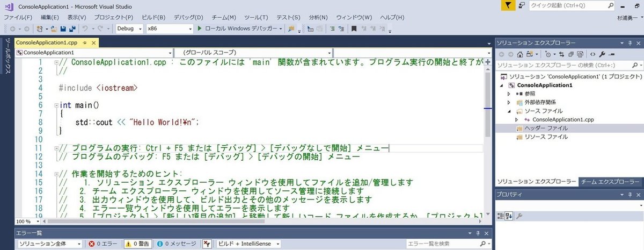The width and height of the screenshot is (644, 250).
Task: Expand the 外部依存関係 node
Action: 509,102
